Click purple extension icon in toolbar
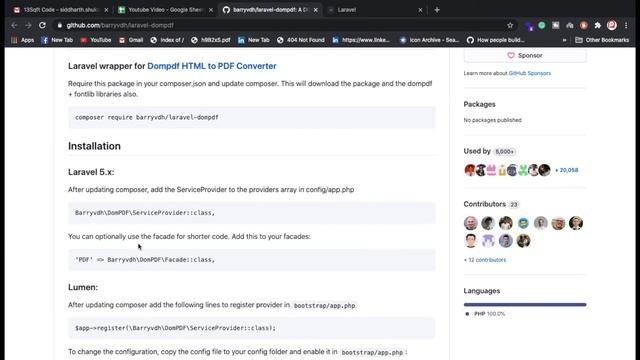Screen dimensions: 640x360 (529, 26)
